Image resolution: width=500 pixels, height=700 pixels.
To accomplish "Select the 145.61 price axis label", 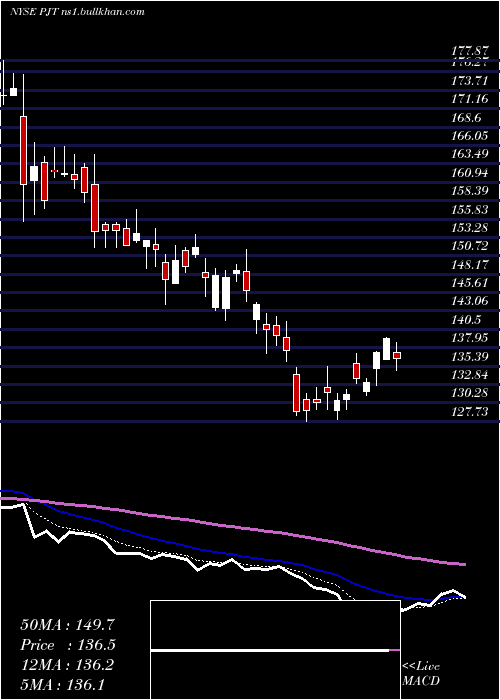I will pos(469,283).
